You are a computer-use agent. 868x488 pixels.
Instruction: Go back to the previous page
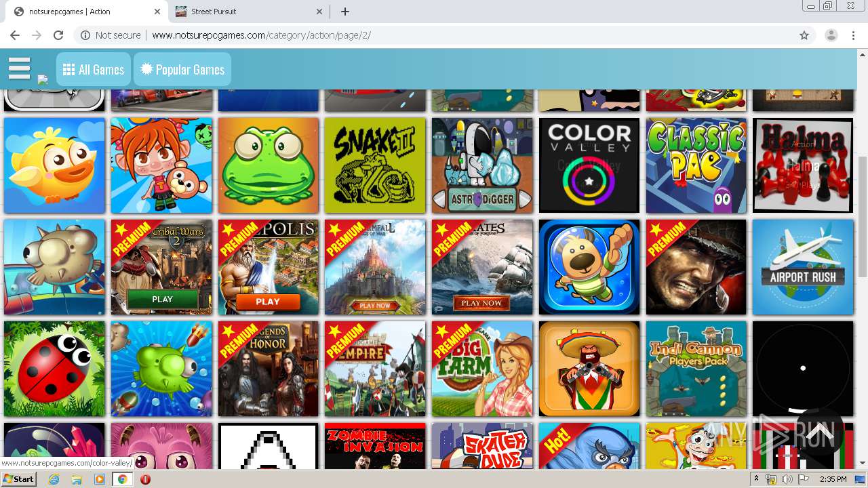pyautogui.click(x=15, y=35)
